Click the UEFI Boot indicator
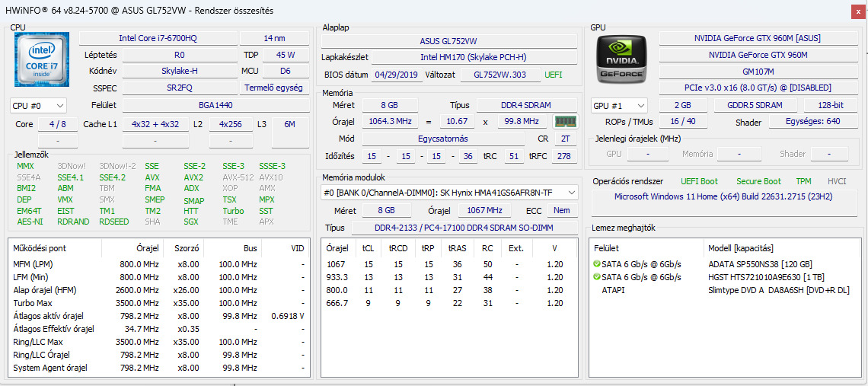 [699, 181]
